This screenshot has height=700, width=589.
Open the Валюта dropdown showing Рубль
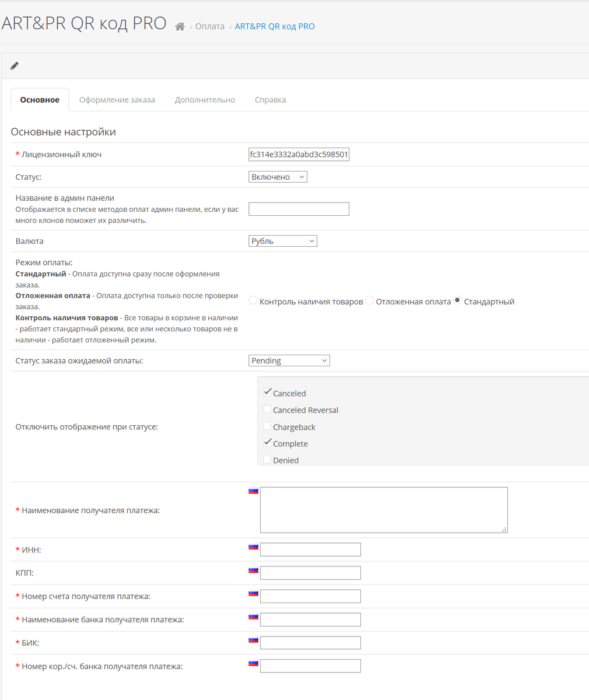[x=283, y=241]
